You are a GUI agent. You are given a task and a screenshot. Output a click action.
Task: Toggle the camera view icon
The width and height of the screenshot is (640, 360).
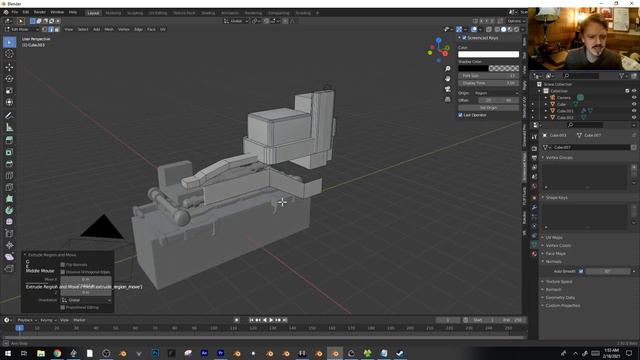[448, 89]
